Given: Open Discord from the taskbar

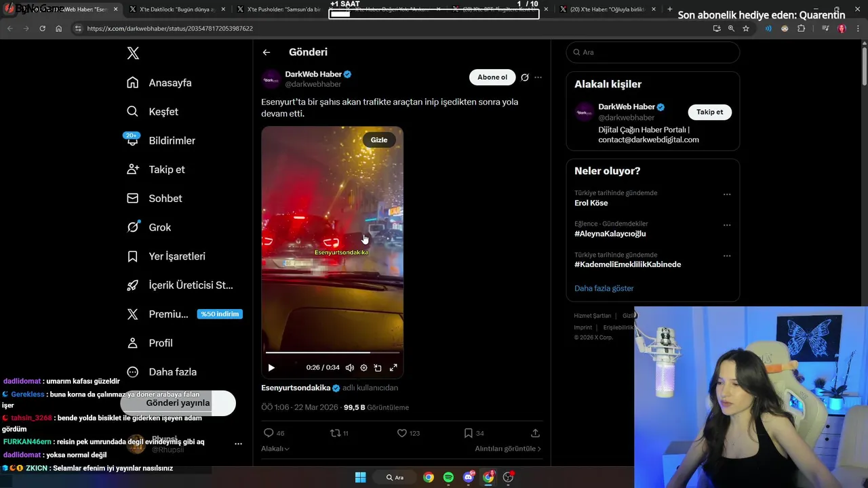Looking at the screenshot, I should (x=468, y=477).
